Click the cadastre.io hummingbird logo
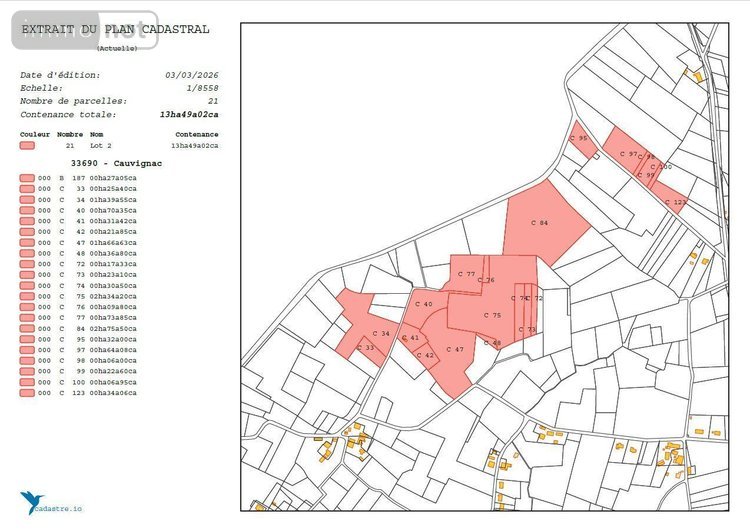The width and height of the screenshot is (750, 531). [30, 502]
